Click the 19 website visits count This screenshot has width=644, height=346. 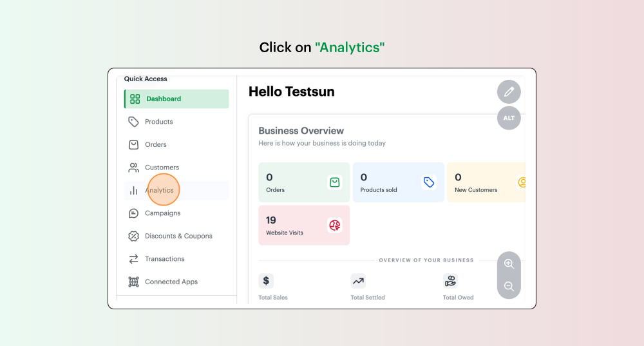[271, 220]
